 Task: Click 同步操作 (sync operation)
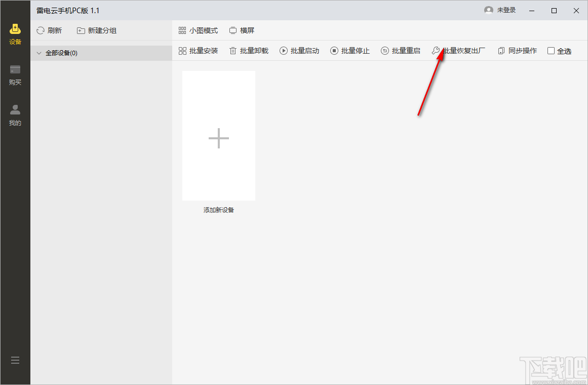coord(516,51)
